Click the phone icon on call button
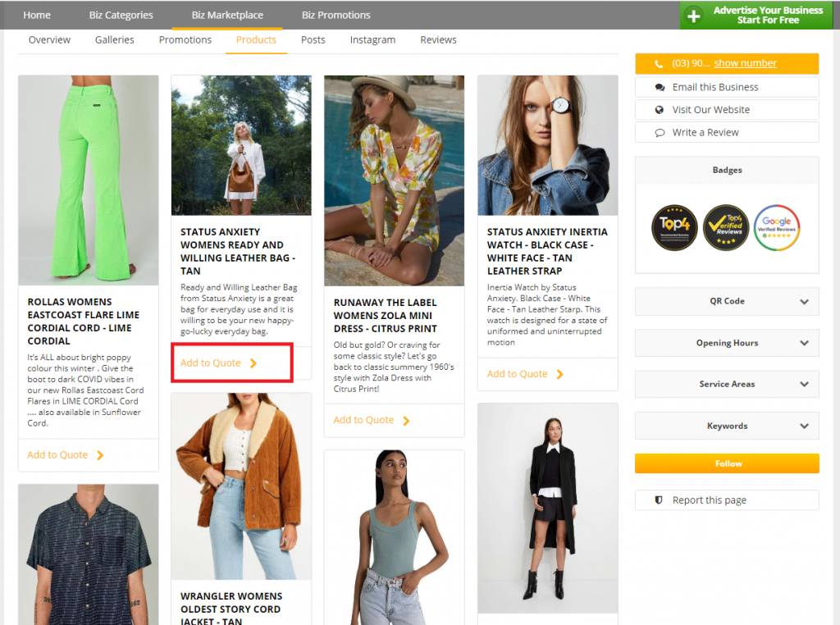The width and height of the screenshot is (840, 625). 659,64
